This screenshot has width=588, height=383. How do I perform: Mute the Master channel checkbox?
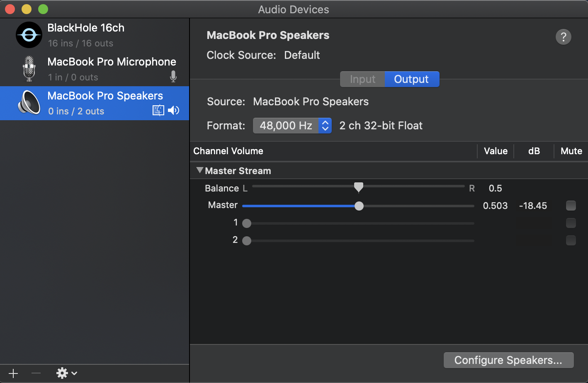click(571, 205)
